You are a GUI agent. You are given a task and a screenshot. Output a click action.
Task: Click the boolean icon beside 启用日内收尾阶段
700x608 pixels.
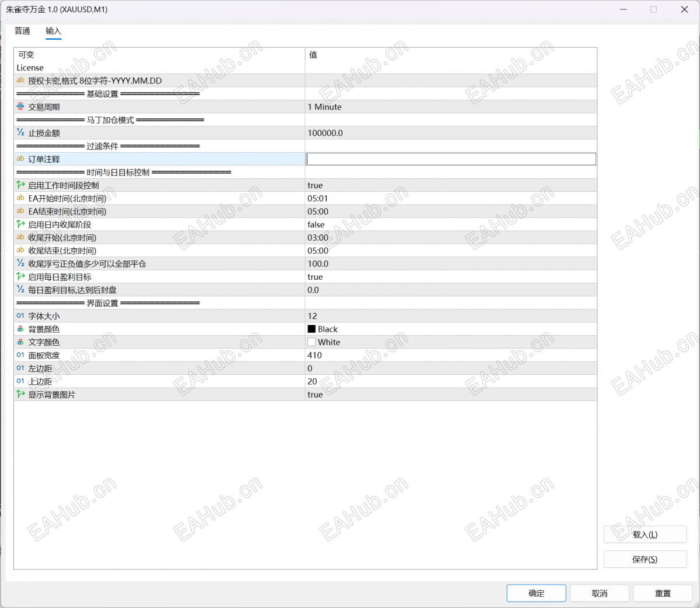coord(20,224)
